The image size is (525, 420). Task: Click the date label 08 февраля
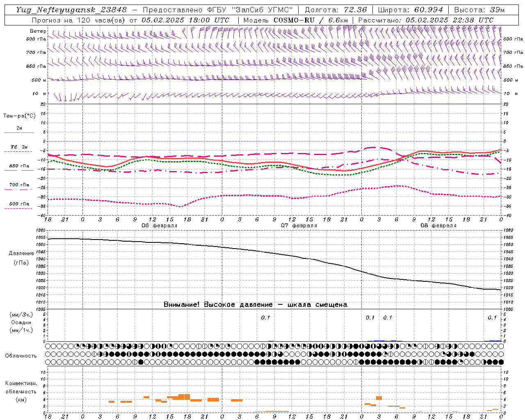pyautogui.click(x=438, y=226)
